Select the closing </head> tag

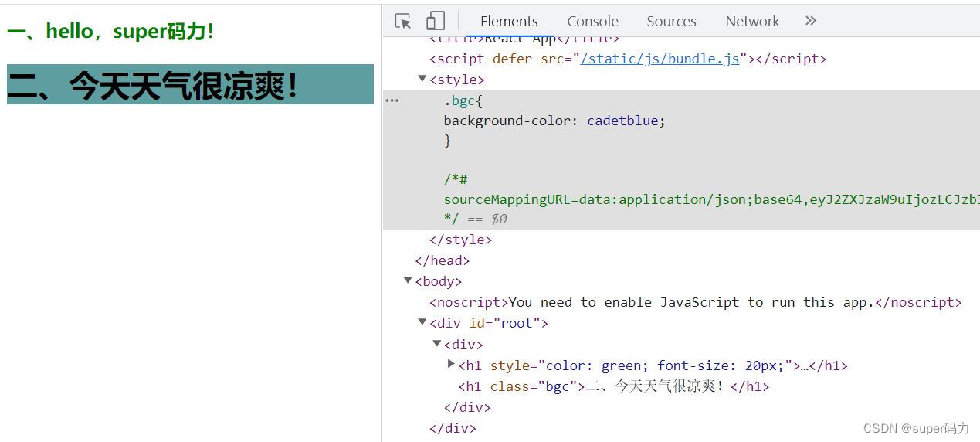[x=443, y=260]
